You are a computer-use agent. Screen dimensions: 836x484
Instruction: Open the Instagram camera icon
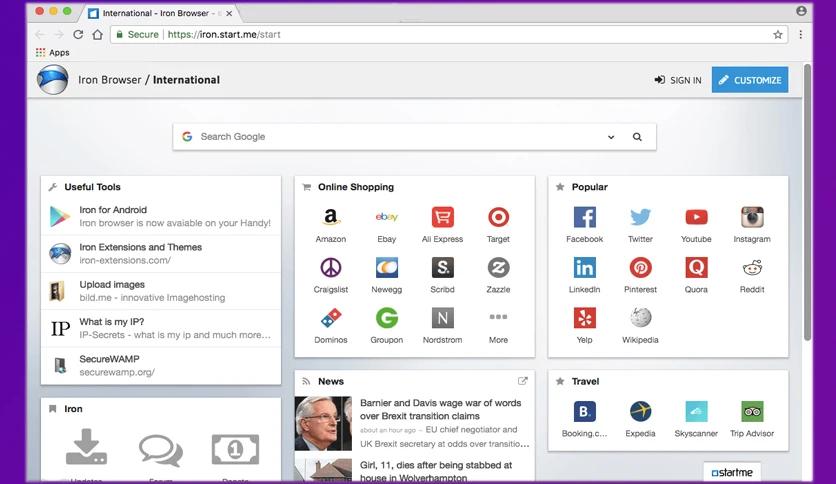point(752,217)
